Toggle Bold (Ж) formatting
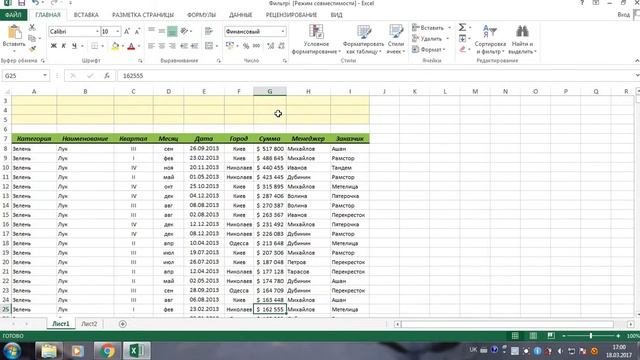 53,46
